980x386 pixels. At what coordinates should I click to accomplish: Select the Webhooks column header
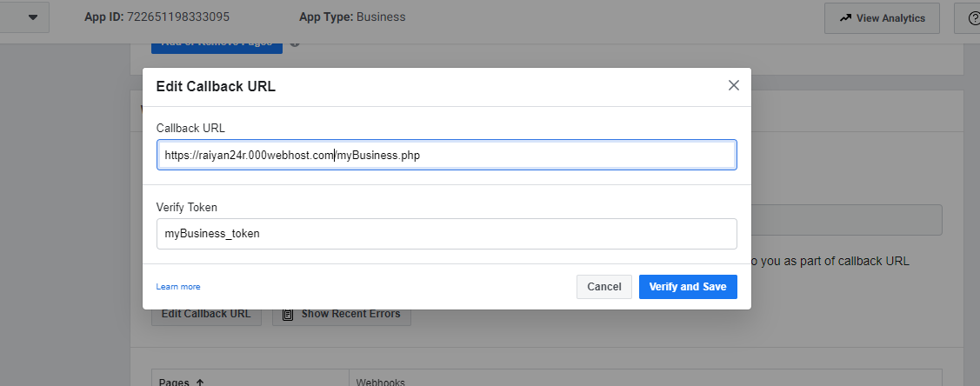click(381, 383)
